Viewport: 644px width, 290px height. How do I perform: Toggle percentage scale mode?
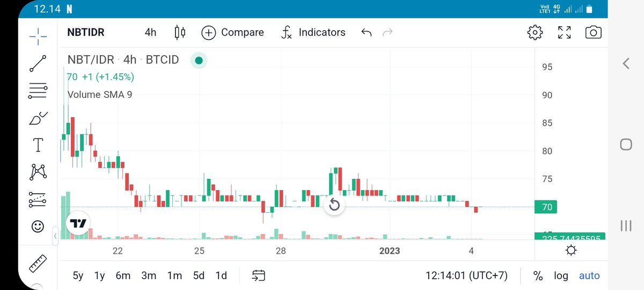point(538,275)
